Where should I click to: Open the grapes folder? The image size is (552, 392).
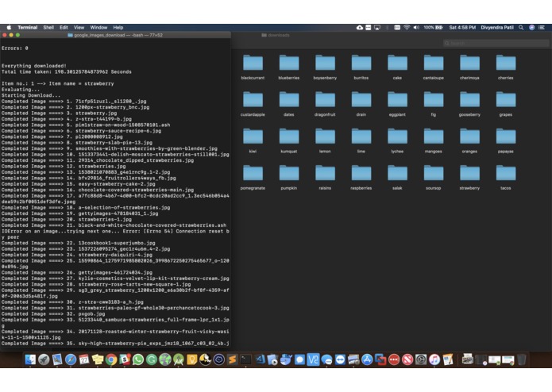506,100
